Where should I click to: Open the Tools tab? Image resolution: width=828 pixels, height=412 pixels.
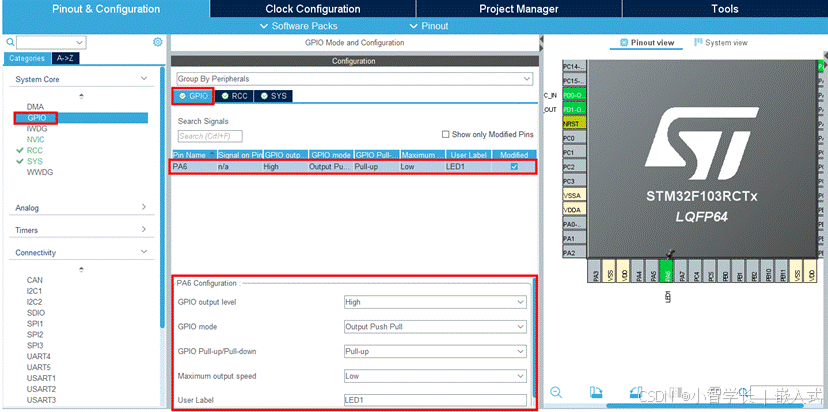pos(724,9)
